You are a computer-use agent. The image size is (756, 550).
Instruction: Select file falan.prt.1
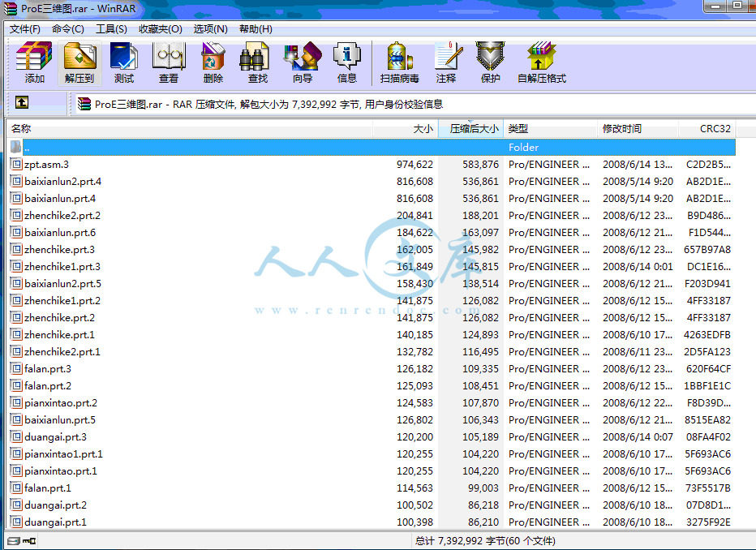(x=372, y=488)
